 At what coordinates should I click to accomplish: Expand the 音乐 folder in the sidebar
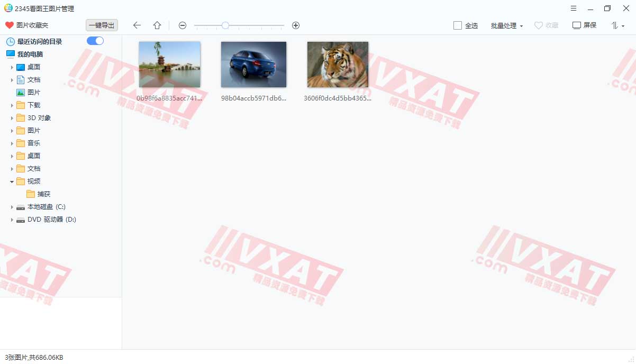click(x=12, y=143)
